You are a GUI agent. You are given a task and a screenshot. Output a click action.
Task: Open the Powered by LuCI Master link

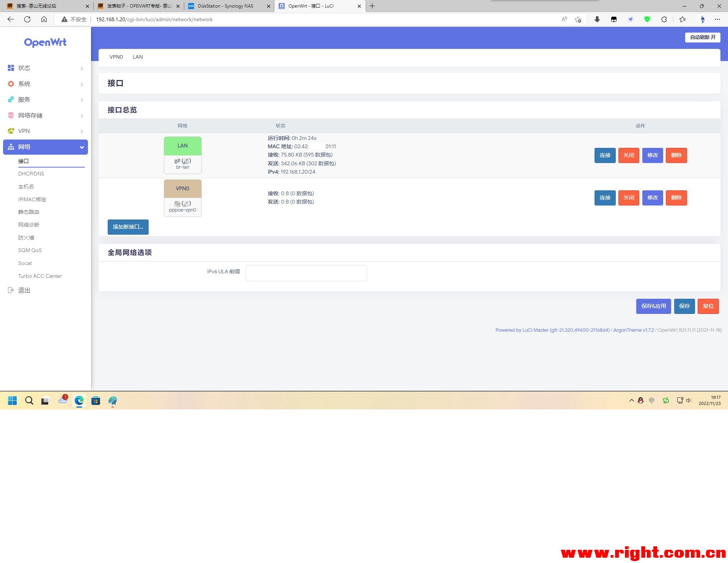(x=552, y=330)
